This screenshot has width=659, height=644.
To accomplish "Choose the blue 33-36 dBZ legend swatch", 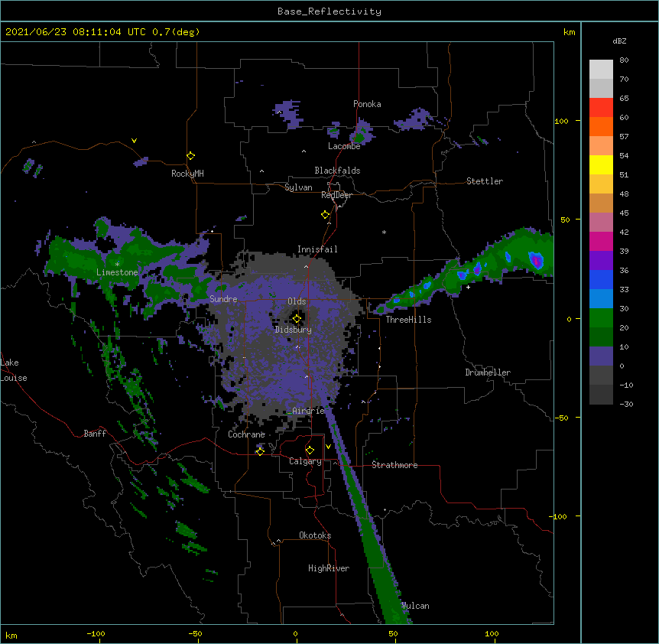I will tap(601, 279).
